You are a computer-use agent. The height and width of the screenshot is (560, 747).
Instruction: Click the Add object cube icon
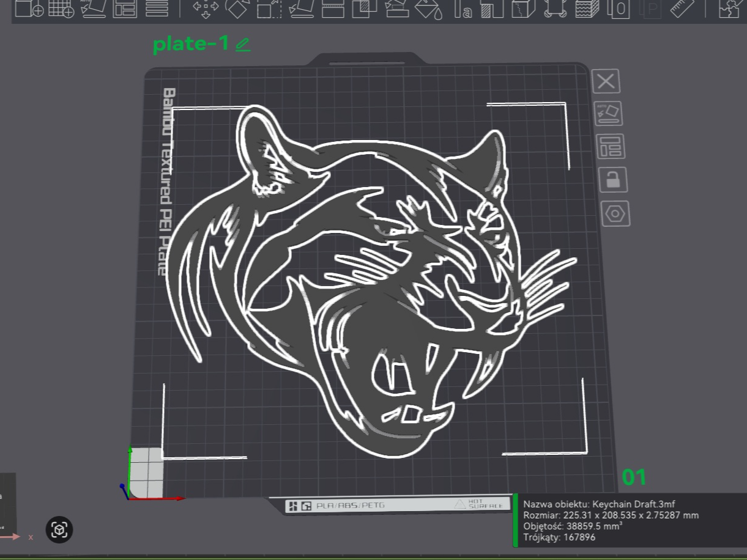29,9
